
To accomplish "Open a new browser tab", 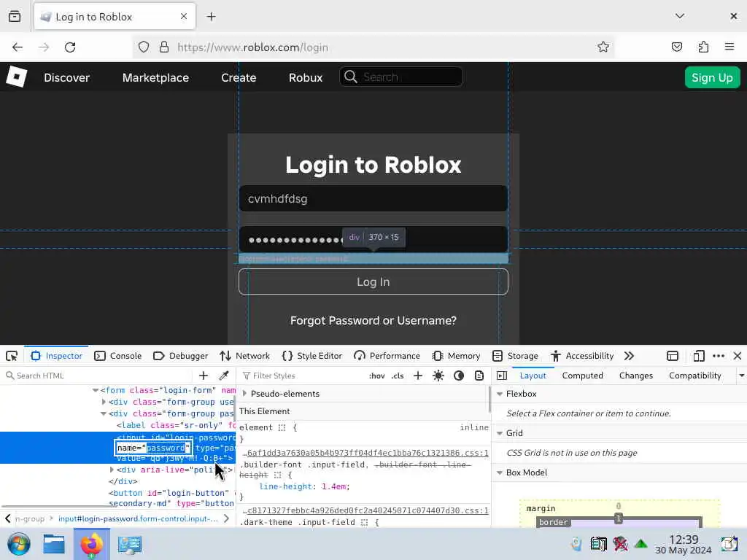I will [211, 17].
